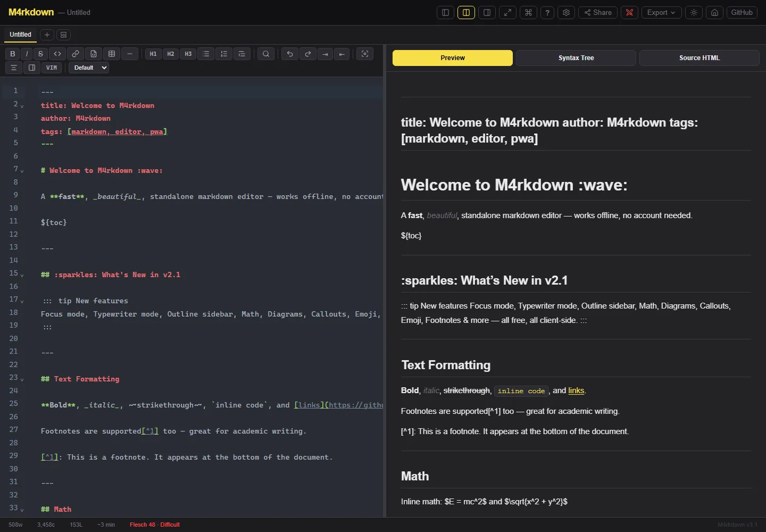Insert a bulleted list

[x=206, y=54]
